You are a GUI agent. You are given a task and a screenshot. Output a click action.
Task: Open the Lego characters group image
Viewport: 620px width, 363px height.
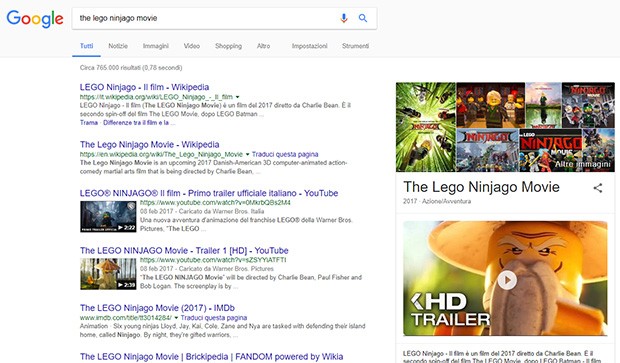[x=490, y=105]
